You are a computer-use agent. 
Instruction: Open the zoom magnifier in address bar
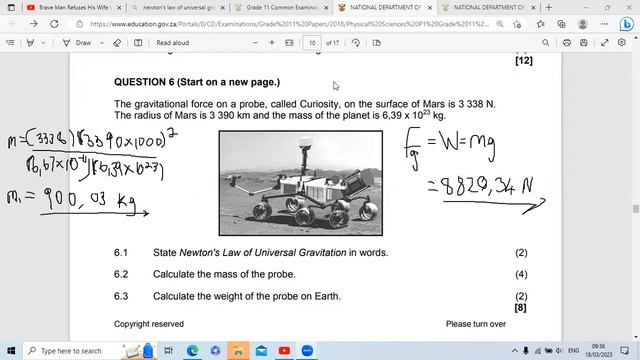(500, 24)
